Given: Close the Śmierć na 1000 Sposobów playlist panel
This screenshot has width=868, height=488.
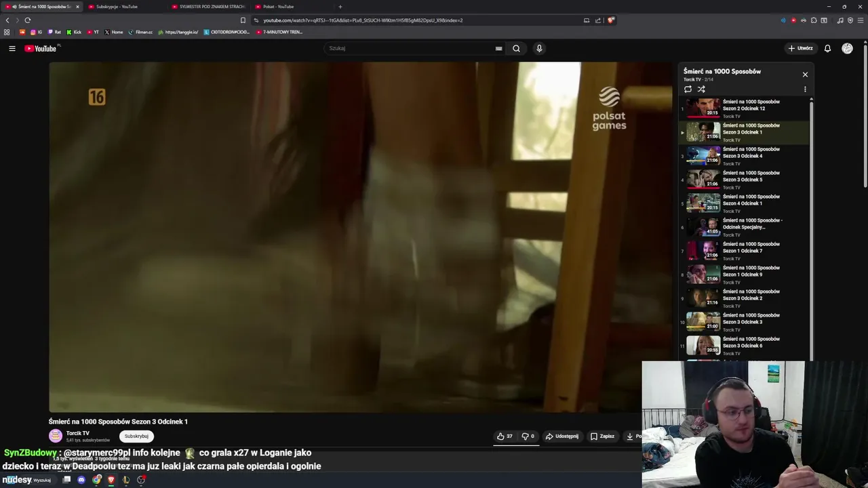Looking at the screenshot, I should point(805,75).
